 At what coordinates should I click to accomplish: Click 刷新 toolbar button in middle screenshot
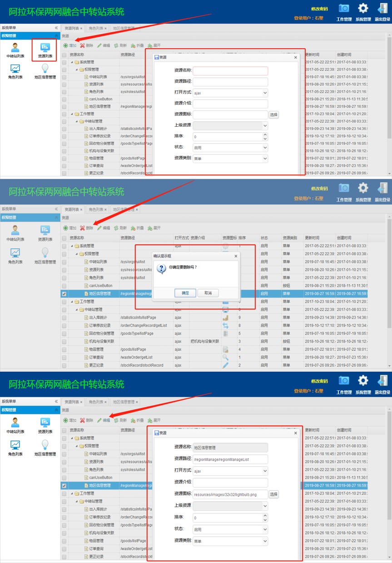120,228
